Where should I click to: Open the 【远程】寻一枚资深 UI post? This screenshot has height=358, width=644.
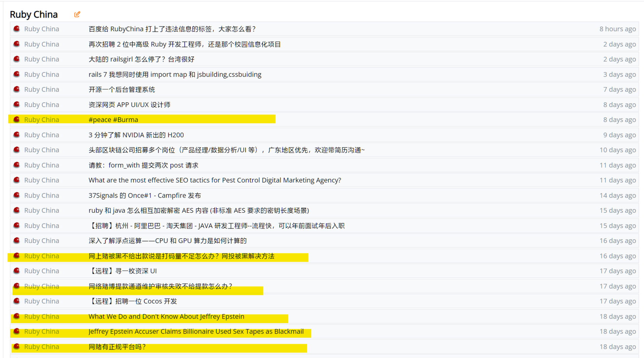(122, 271)
